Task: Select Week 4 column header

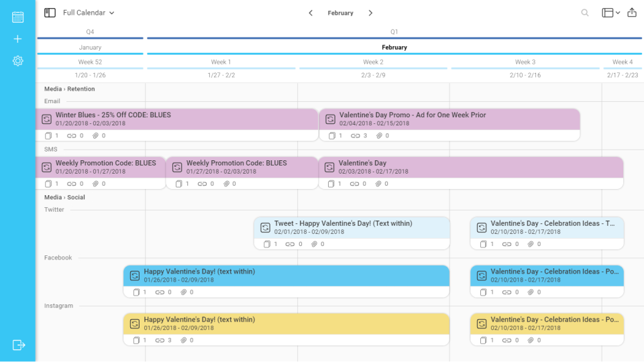Action: (623, 62)
